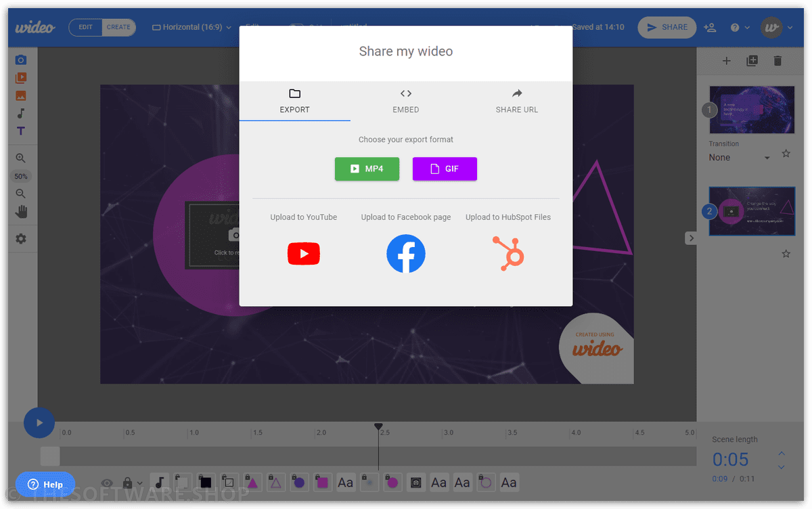
Task: Switch to the EMBED tab
Action: tap(406, 102)
